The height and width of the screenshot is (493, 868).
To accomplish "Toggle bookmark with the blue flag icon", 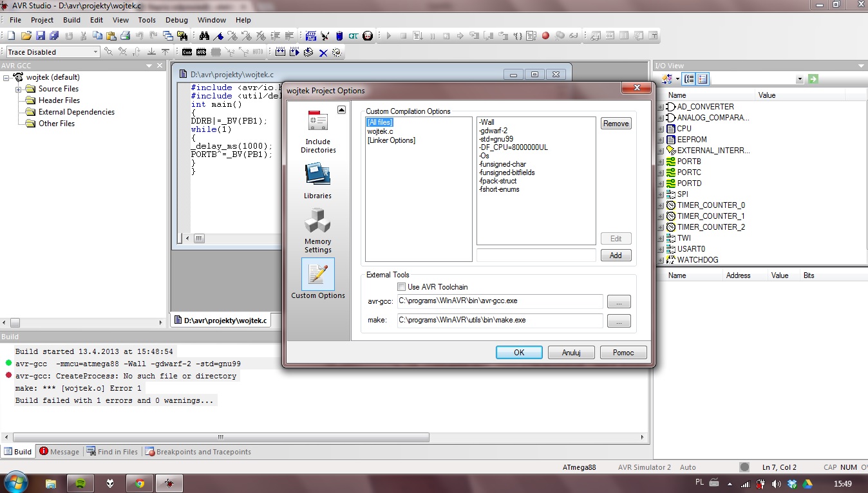I will [x=219, y=36].
